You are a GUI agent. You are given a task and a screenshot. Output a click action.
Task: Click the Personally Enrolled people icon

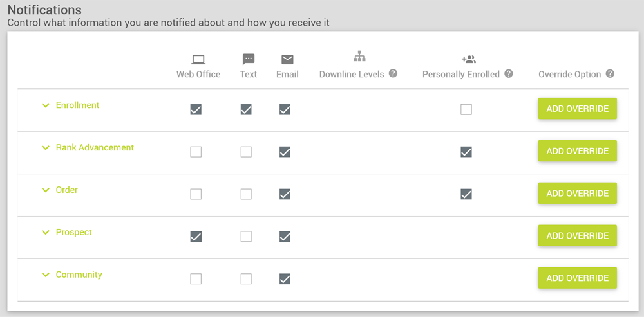(x=468, y=59)
